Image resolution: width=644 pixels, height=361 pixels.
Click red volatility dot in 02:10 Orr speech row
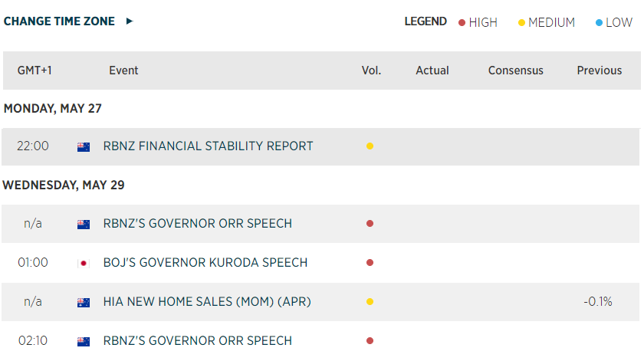pyautogui.click(x=370, y=341)
